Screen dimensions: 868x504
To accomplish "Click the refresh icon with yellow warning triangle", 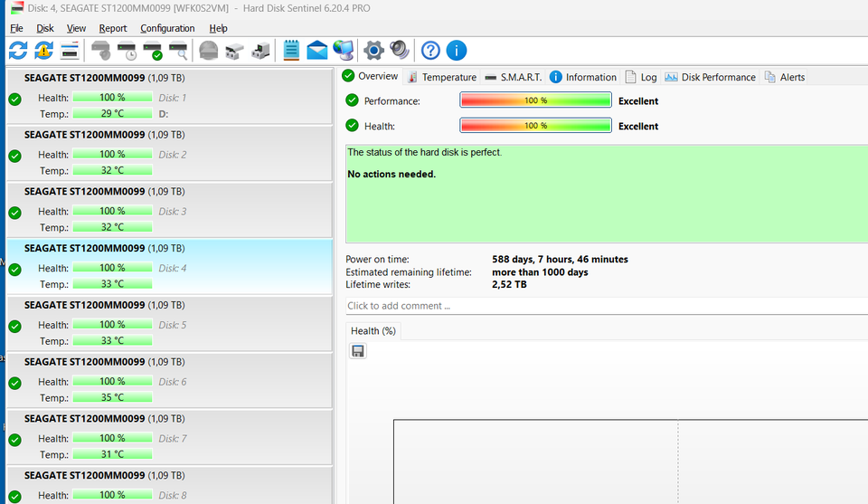I will (43, 51).
